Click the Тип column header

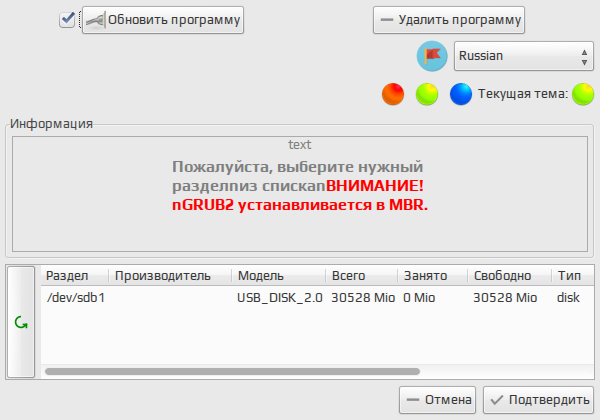(573, 276)
